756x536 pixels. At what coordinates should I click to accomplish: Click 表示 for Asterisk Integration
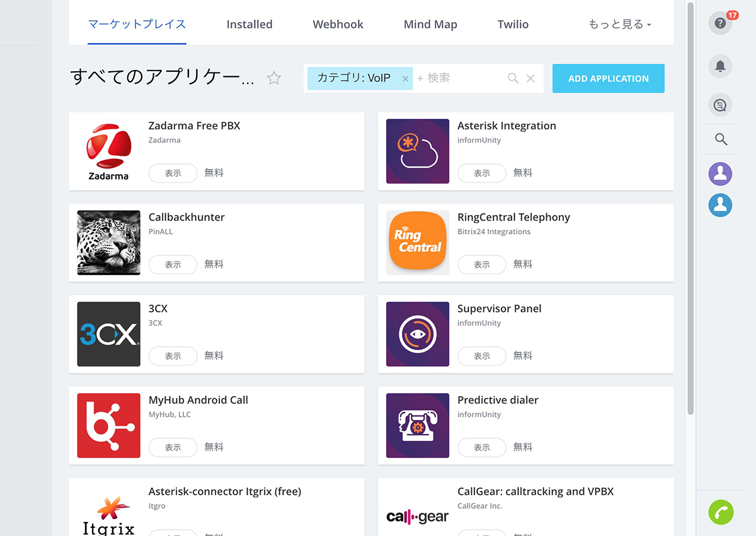481,173
